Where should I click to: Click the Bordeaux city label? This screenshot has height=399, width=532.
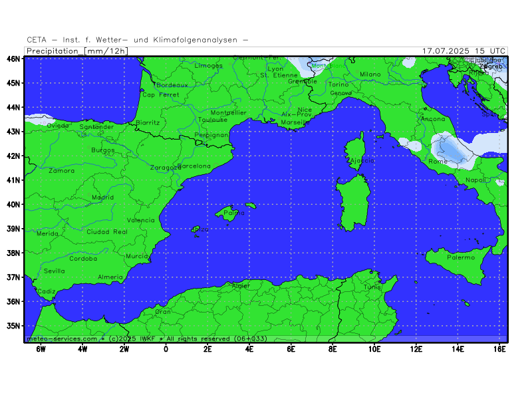click(172, 85)
